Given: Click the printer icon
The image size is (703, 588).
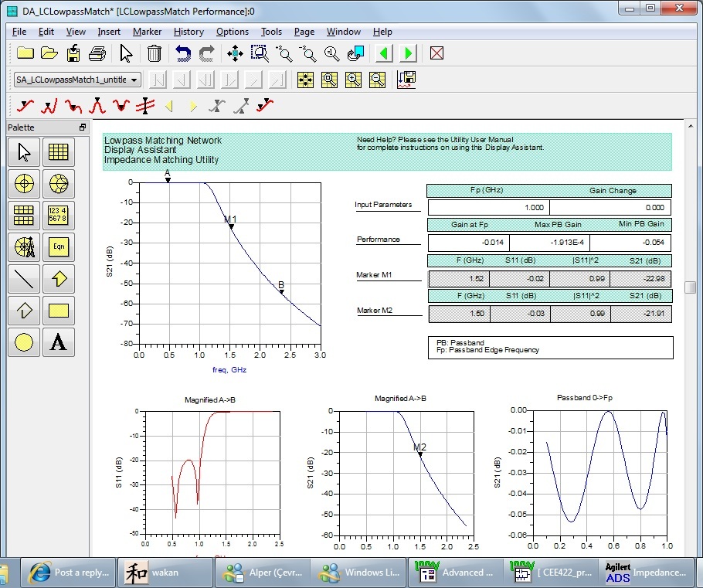Looking at the screenshot, I should pos(97,53).
